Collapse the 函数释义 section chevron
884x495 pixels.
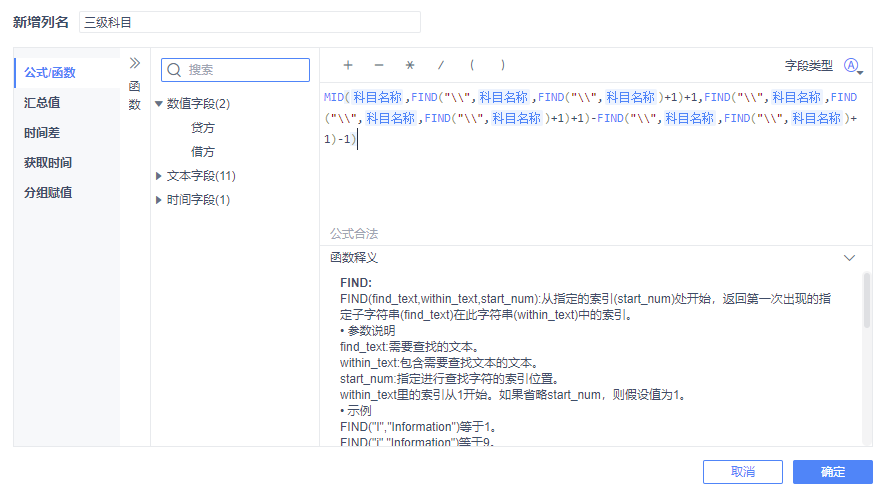[849, 258]
